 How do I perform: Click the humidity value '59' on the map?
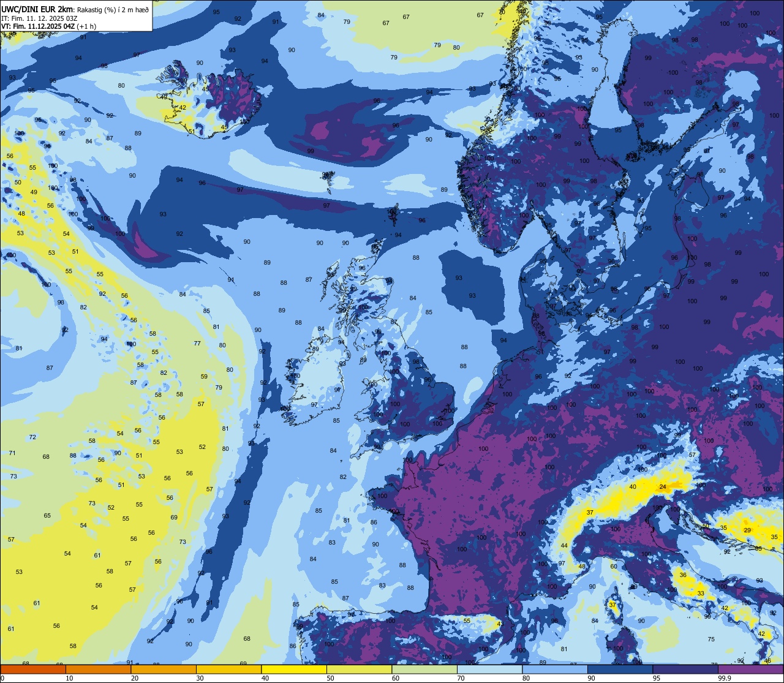[204, 377]
